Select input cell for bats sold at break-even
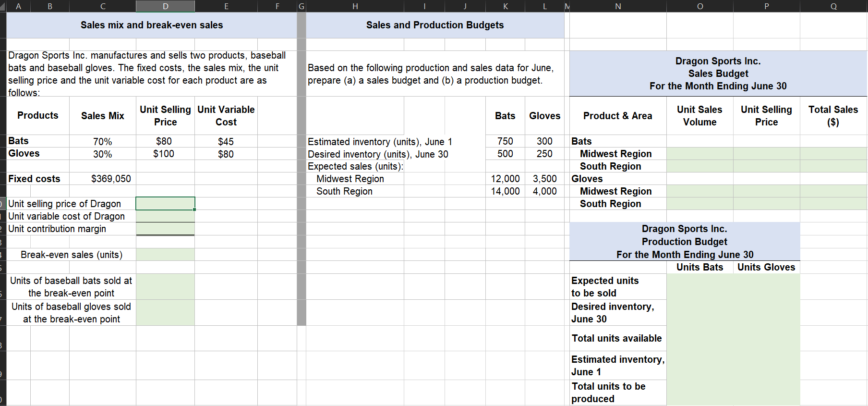 pos(165,287)
